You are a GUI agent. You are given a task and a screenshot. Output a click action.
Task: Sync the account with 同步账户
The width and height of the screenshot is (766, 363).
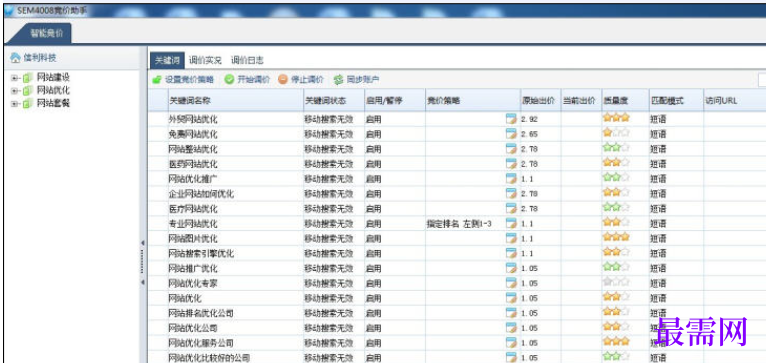coord(356,80)
